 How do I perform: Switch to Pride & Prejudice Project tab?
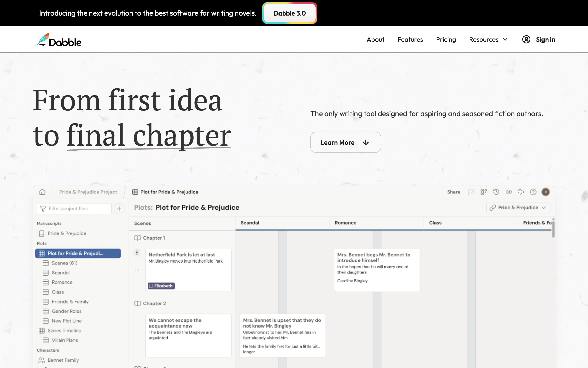click(88, 192)
